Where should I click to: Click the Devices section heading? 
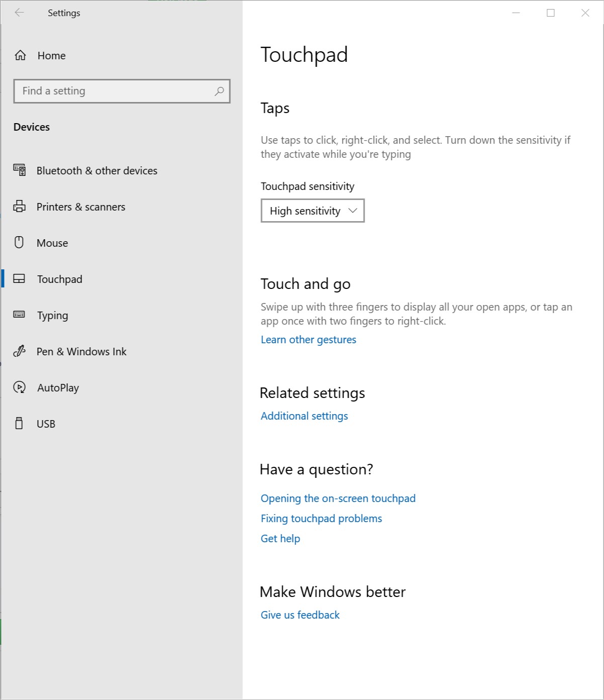click(x=32, y=127)
